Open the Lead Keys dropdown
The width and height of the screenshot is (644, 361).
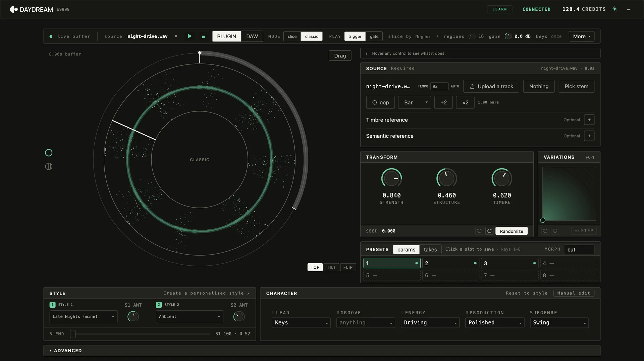(301, 323)
